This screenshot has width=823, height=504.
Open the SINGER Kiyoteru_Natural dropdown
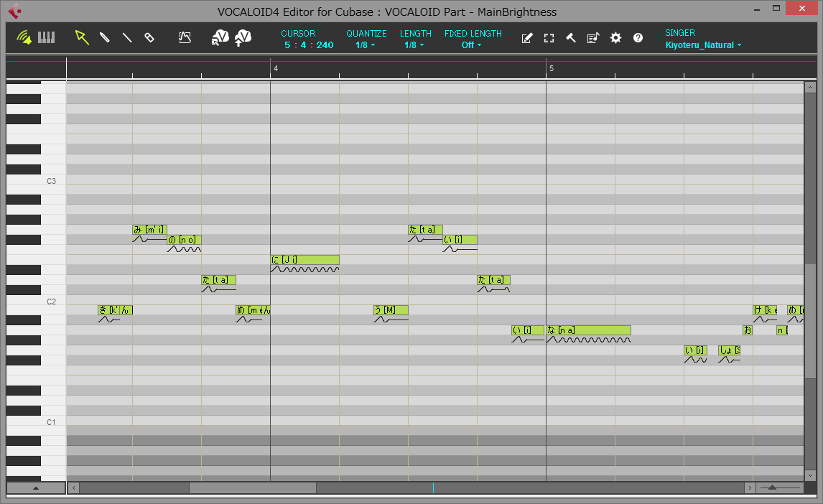703,45
